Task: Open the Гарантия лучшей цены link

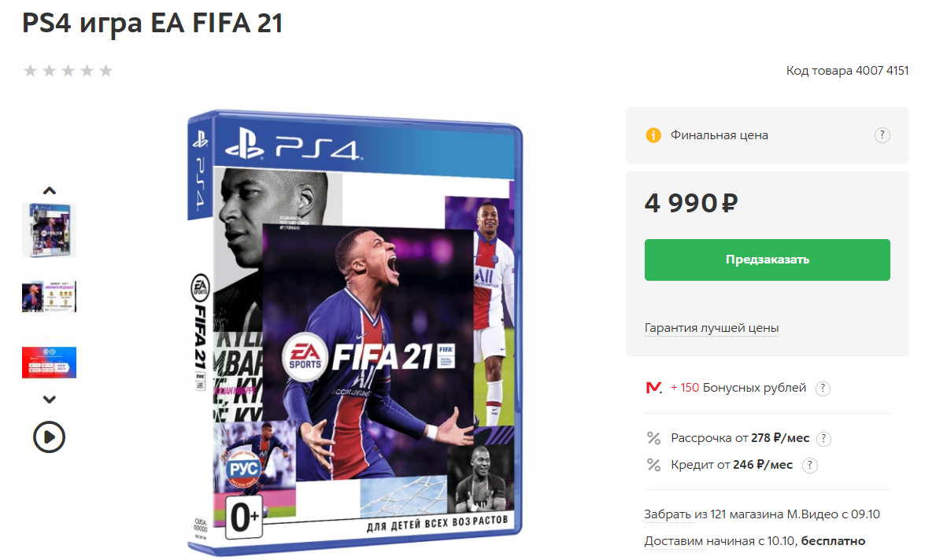Action: pyautogui.click(x=711, y=328)
